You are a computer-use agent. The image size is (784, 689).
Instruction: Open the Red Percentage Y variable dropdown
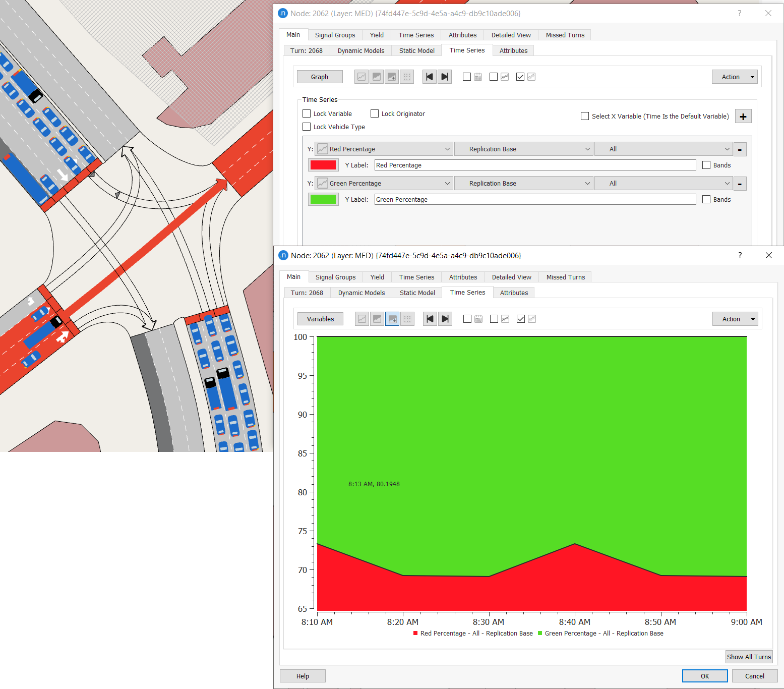383,149
